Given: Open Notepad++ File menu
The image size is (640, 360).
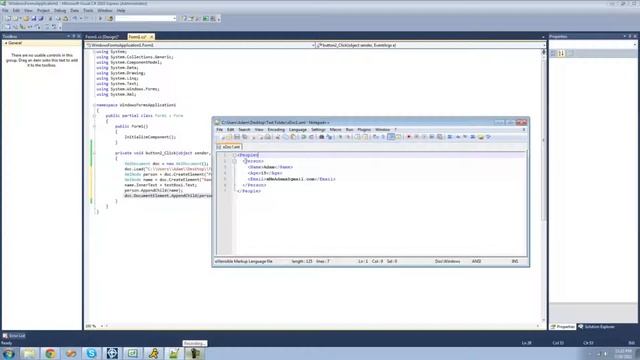Looking at the screenshot, I should (x=220, y=129).
